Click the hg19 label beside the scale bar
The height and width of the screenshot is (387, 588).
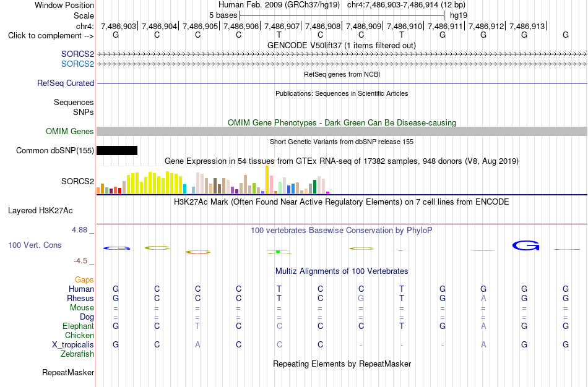pos(459,15)
